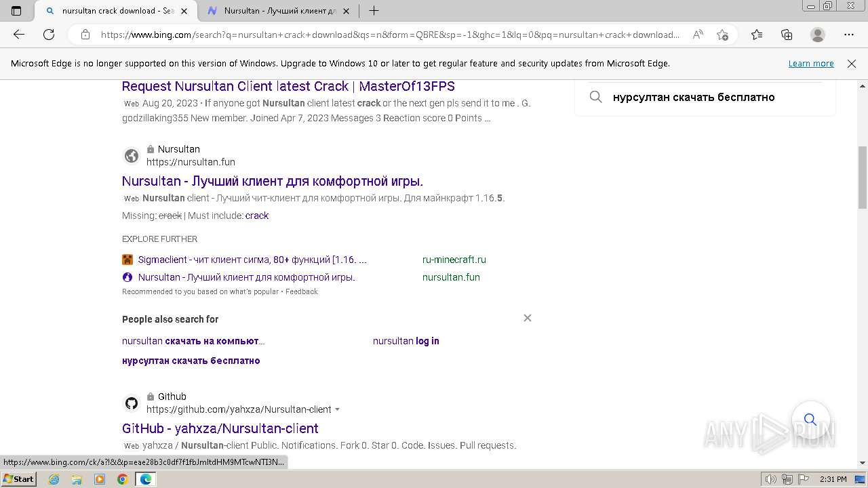
Task: Click the 2:31 PM system clock
Action: [833, 479]
